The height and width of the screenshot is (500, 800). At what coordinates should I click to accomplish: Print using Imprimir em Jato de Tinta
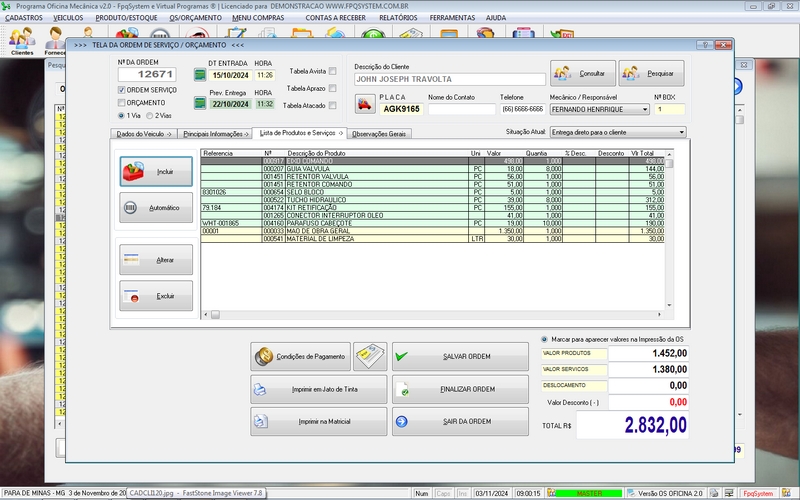click(318, 389)
